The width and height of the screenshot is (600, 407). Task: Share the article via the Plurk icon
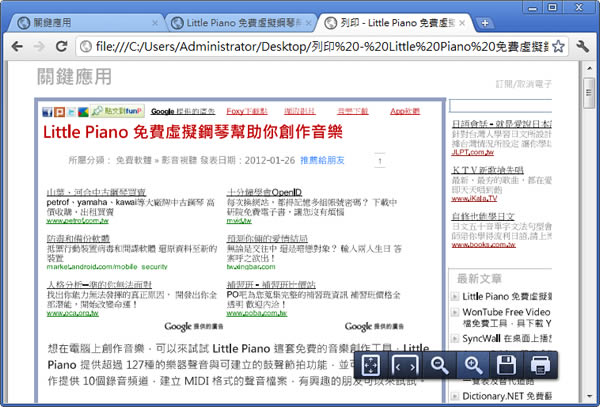[x=59, y=112]
